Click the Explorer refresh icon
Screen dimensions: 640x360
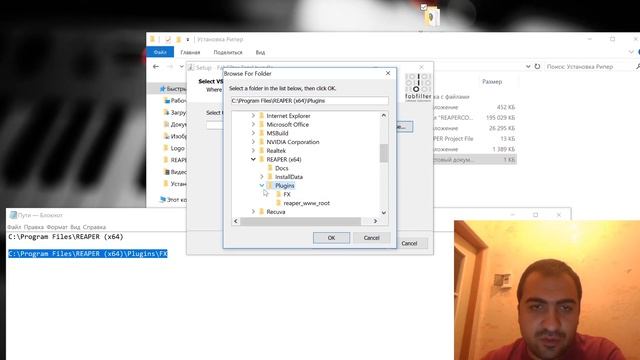pyautogui.click(x=538, y=66)
